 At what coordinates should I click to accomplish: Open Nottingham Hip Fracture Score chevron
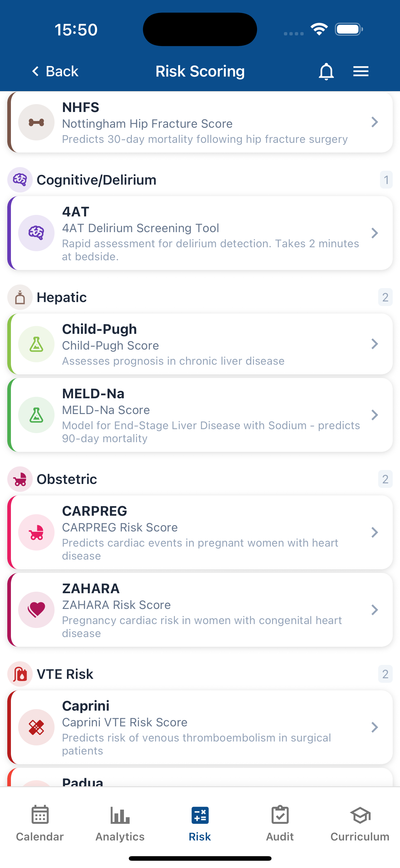tap(374, 122)
